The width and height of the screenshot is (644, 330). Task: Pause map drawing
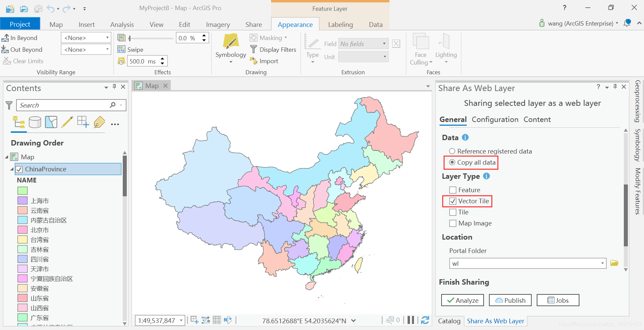click(x=411, y=320)
